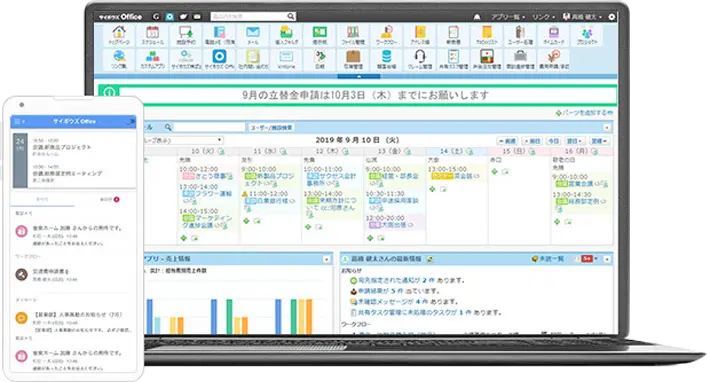Viewport: 707px width, 382px height.
Task: Open the Timecard app icon
Action: tap(553, 35)
